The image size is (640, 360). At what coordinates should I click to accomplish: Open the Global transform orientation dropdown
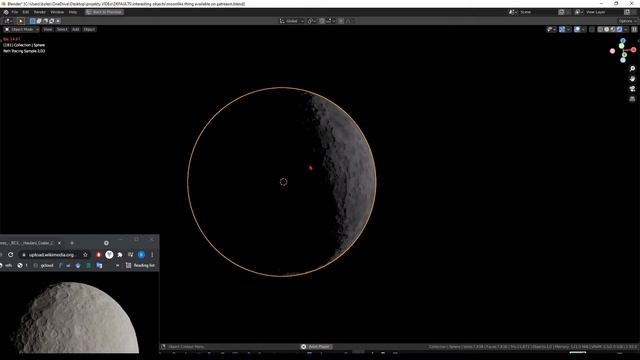292,21
